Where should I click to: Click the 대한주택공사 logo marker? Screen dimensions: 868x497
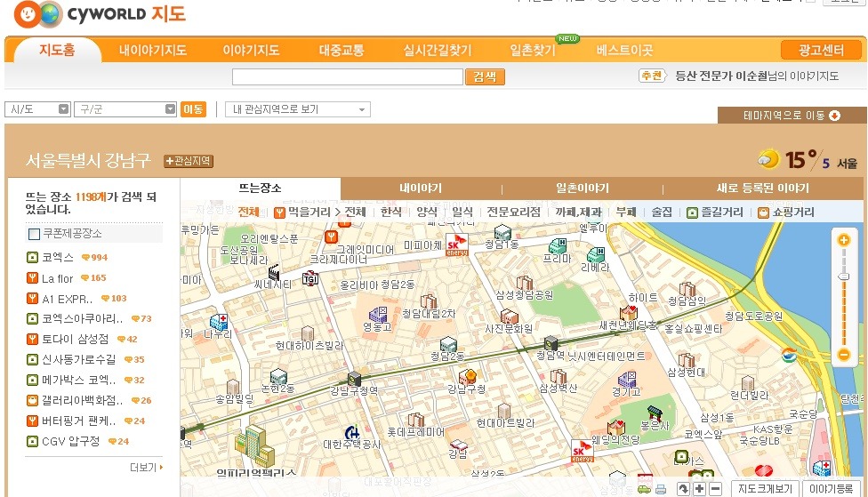pyautogui.click(x=352, y=432)
